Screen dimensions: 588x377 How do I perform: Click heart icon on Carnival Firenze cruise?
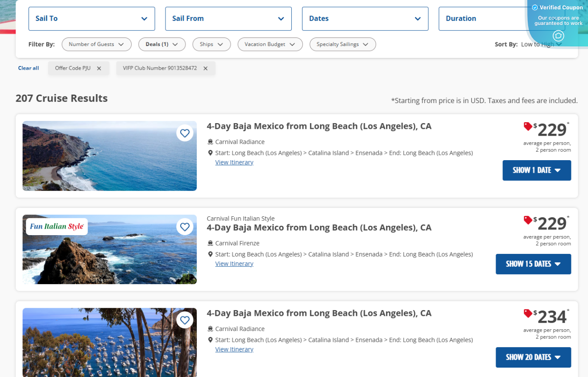click(x=185, y=227)
